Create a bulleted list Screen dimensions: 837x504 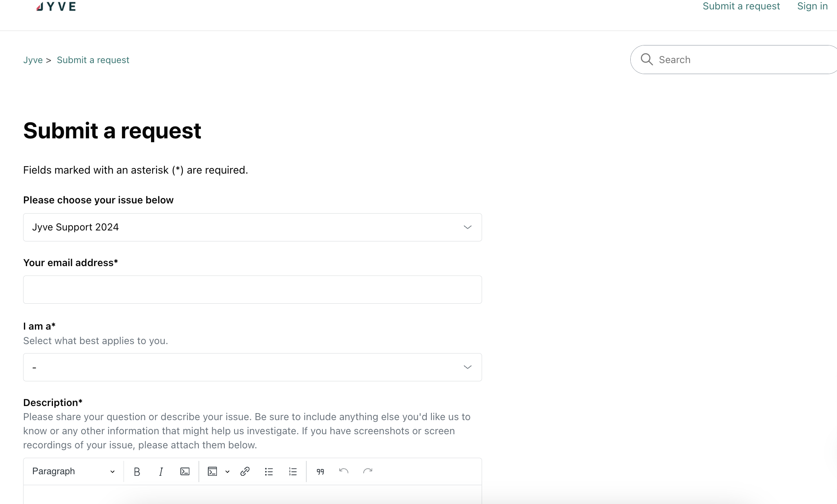click(269, 471)
